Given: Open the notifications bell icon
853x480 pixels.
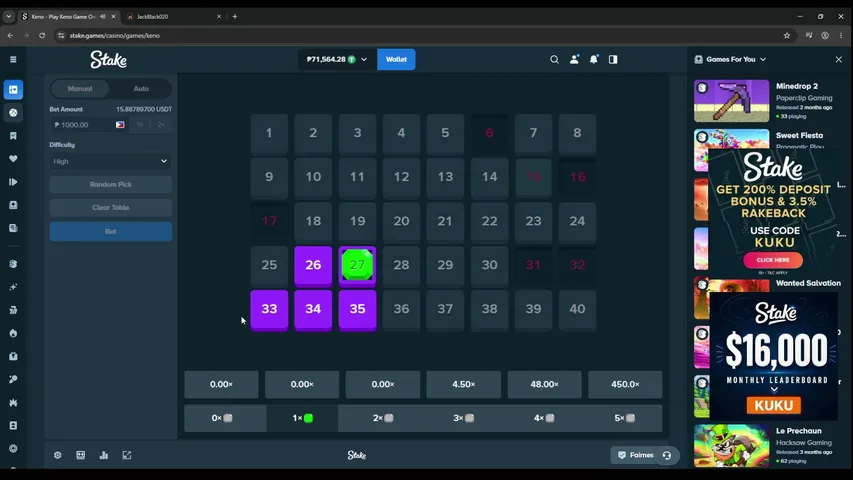Looking at the screenshot, I should [x=594, y=59].
